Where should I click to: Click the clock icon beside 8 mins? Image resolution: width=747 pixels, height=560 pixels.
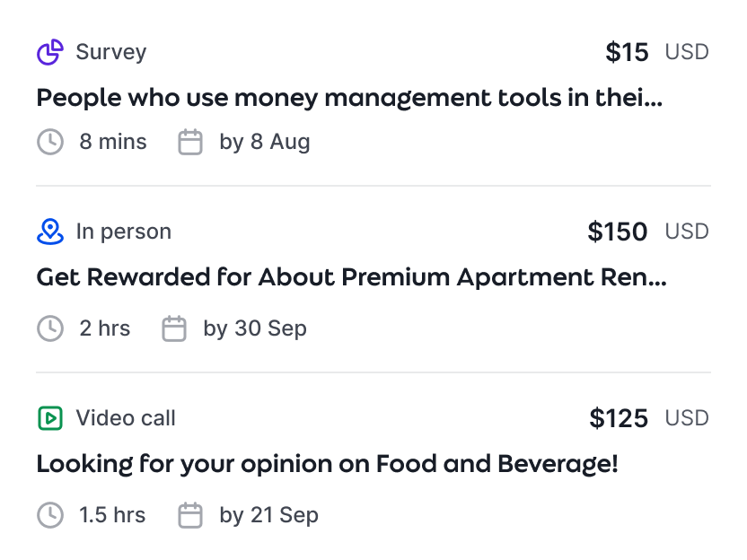pyautogui.click(x=50, y=142)
